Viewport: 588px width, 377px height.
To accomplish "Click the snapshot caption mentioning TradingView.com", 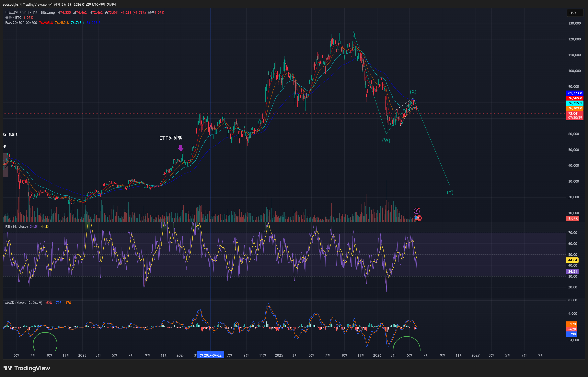I will click(x=60, y=4).
